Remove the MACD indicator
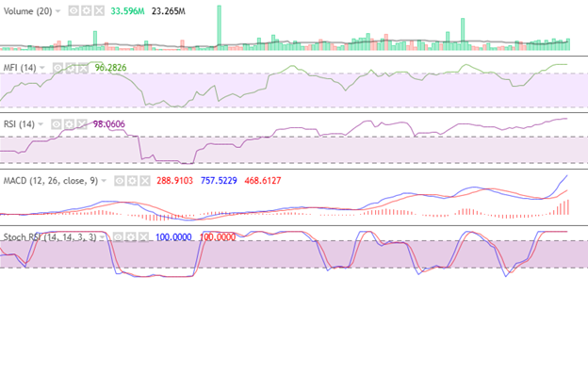 (x=145, y=181)
